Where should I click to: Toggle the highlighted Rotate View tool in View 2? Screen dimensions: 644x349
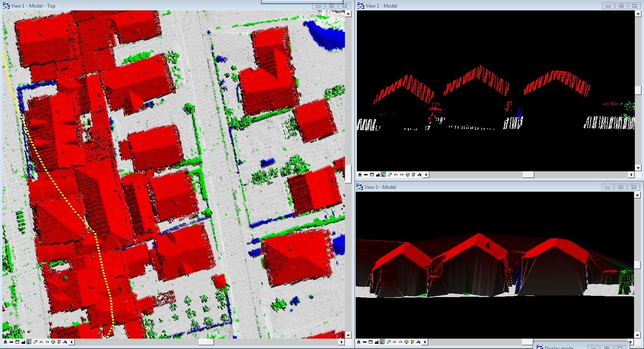pyautogui.click(x=384, y=174)
